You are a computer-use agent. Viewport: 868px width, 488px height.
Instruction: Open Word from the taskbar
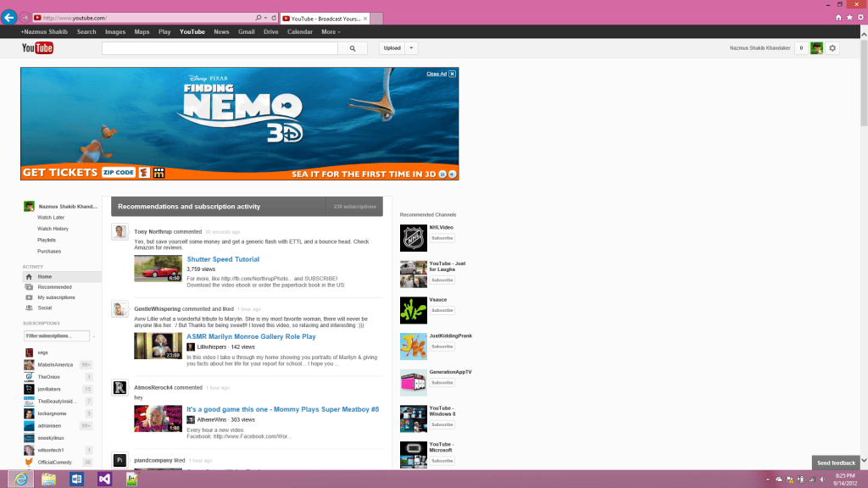click(x=76, y=480)
